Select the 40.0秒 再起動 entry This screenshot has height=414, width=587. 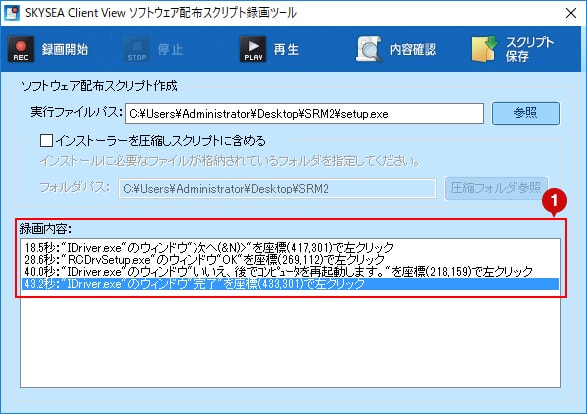290,271
